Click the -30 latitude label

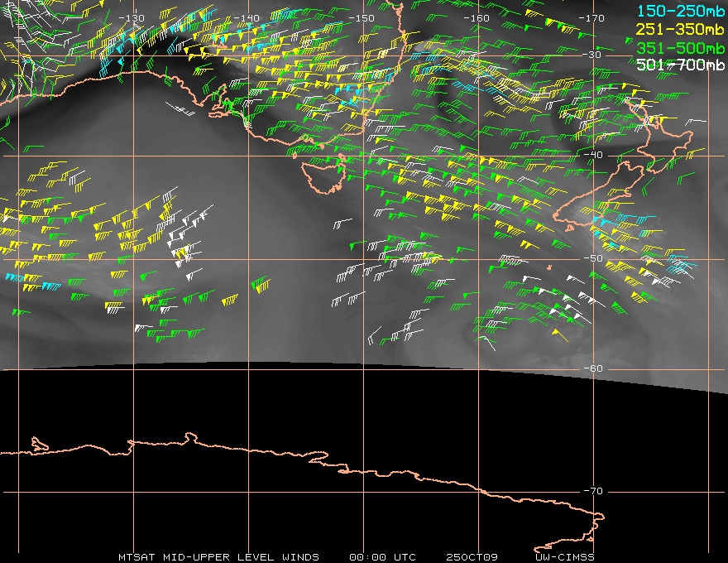point(591,55)
